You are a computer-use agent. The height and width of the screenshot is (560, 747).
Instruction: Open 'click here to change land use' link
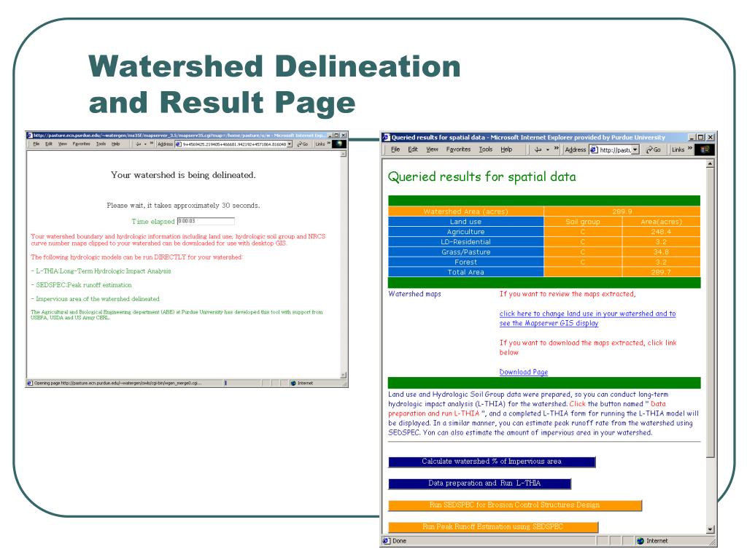click(x=587, y=318)
